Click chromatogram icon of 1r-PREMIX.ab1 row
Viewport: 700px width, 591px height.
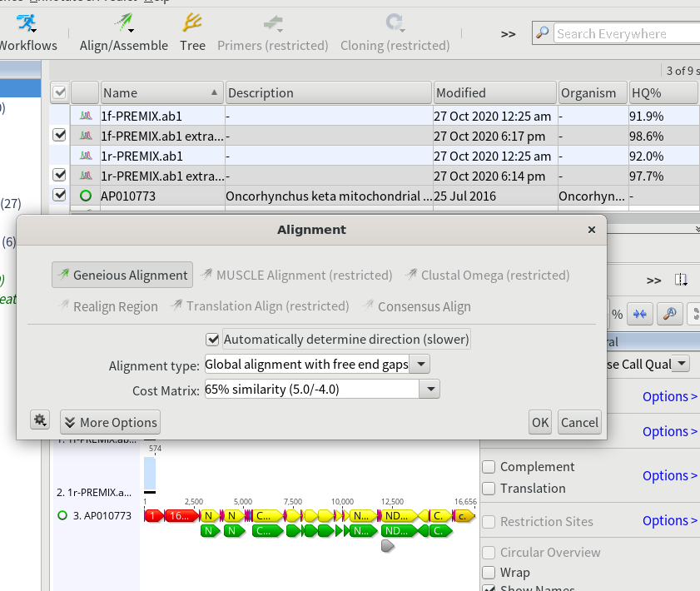coord(86,156)
